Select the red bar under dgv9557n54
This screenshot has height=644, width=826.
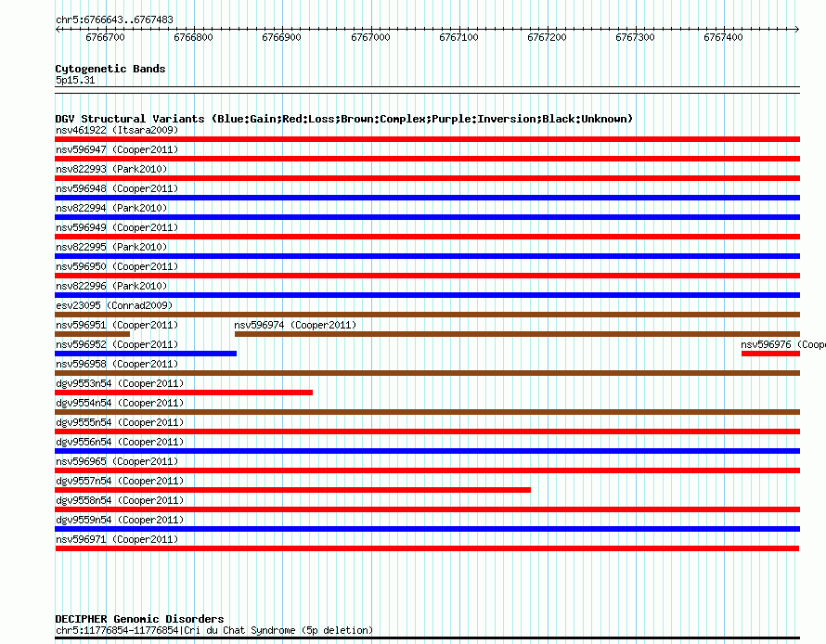point(293,490)
